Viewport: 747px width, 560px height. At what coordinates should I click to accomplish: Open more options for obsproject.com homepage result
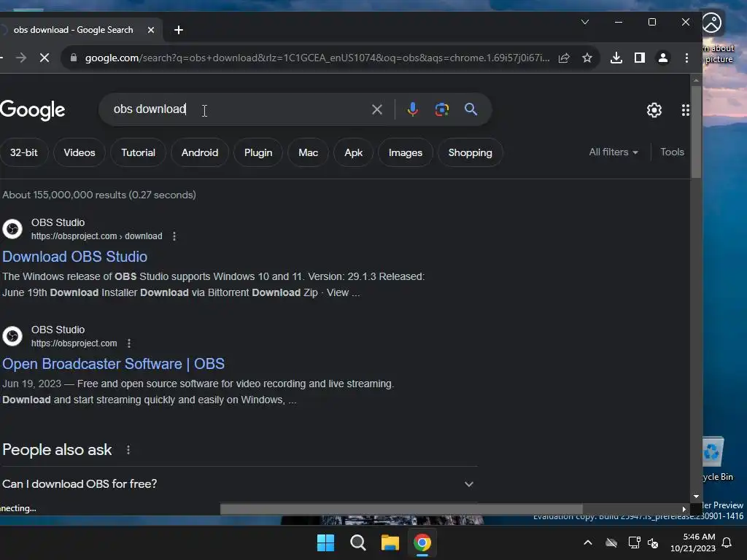click(129, 343)
